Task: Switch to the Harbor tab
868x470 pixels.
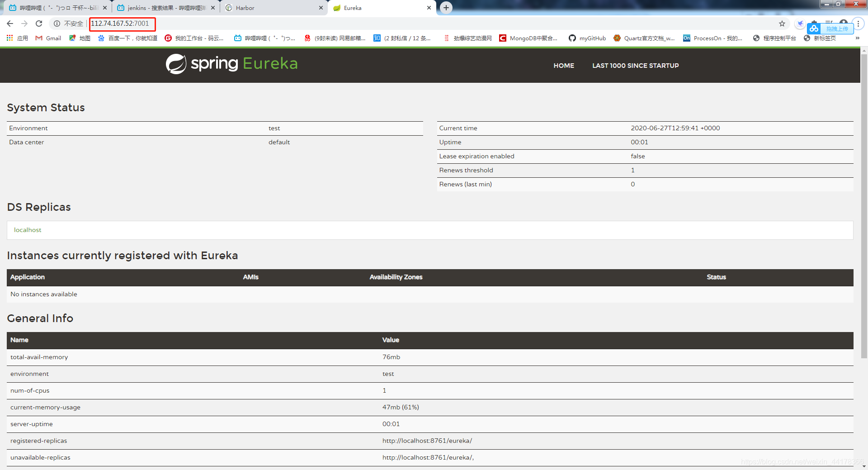Action: click(x=274, y=8)
